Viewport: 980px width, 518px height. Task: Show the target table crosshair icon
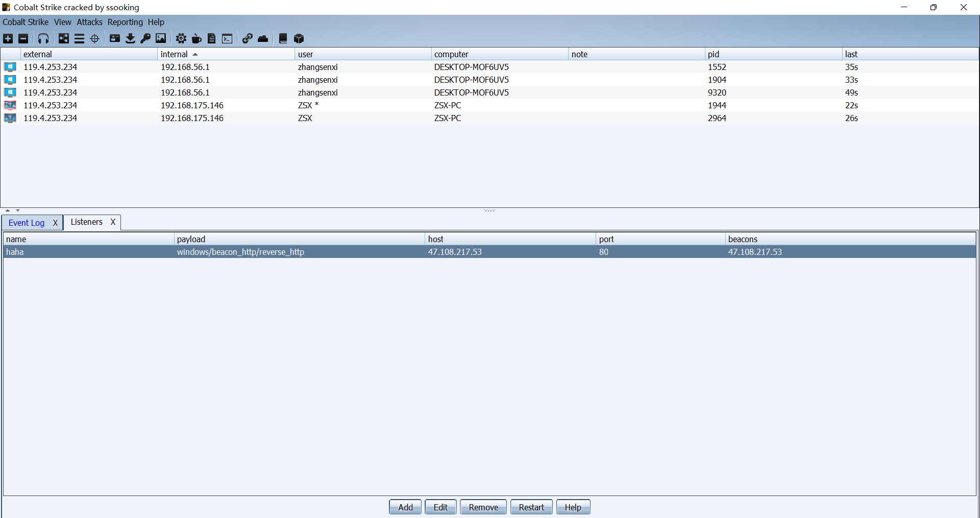[95, 39]
